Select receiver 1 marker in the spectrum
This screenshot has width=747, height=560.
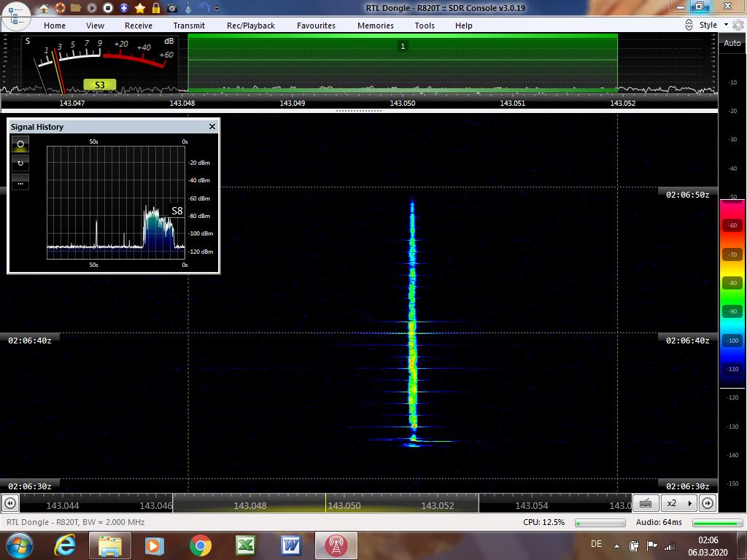403,46
